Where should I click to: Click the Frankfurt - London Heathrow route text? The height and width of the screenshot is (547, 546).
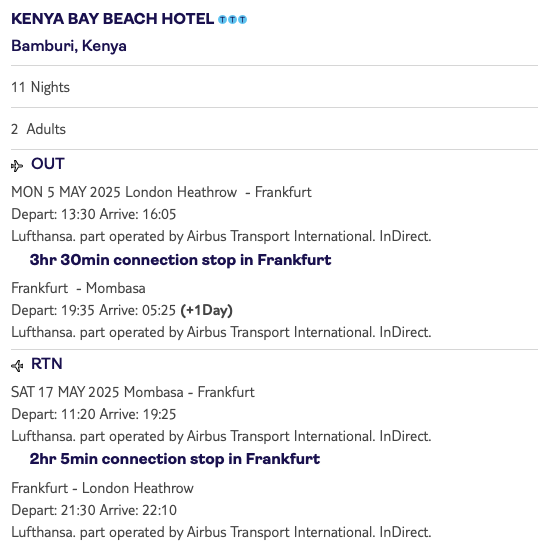click(x=102, y=488)
